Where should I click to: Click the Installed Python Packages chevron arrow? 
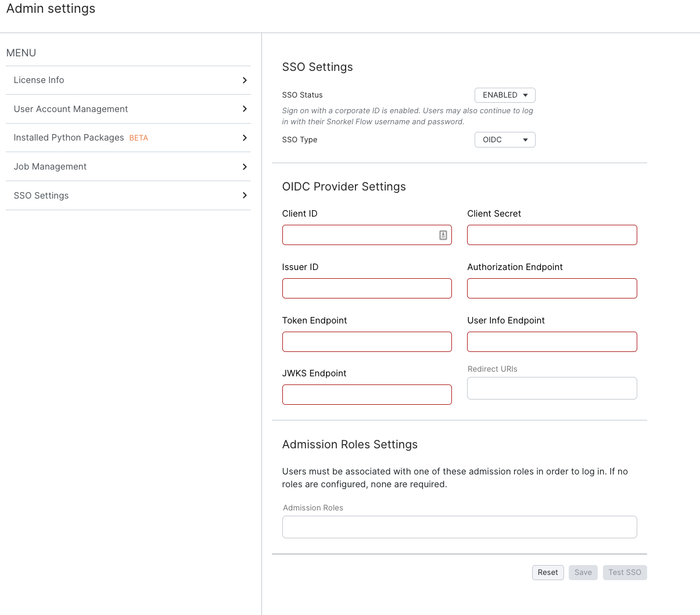(245, 138)
